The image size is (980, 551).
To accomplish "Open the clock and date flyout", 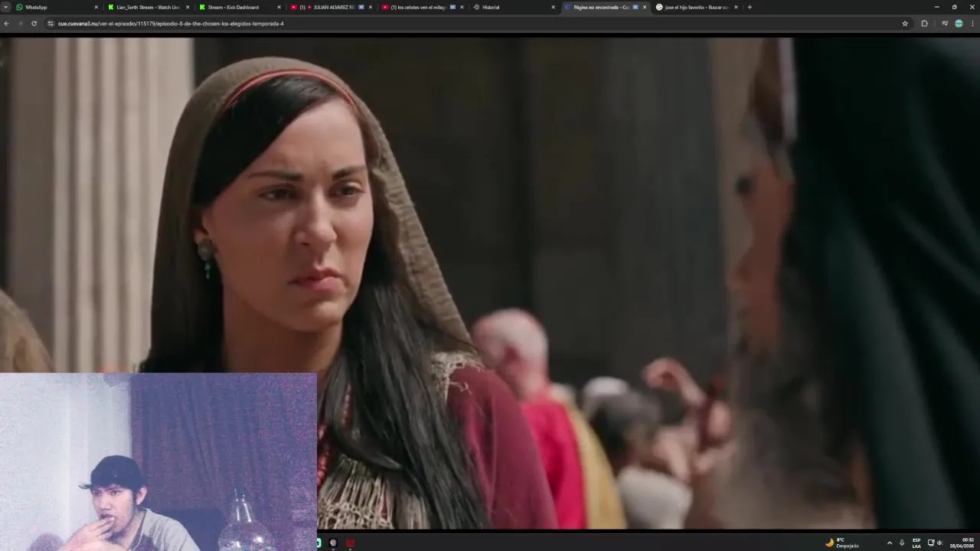I will tap(962, 543).
